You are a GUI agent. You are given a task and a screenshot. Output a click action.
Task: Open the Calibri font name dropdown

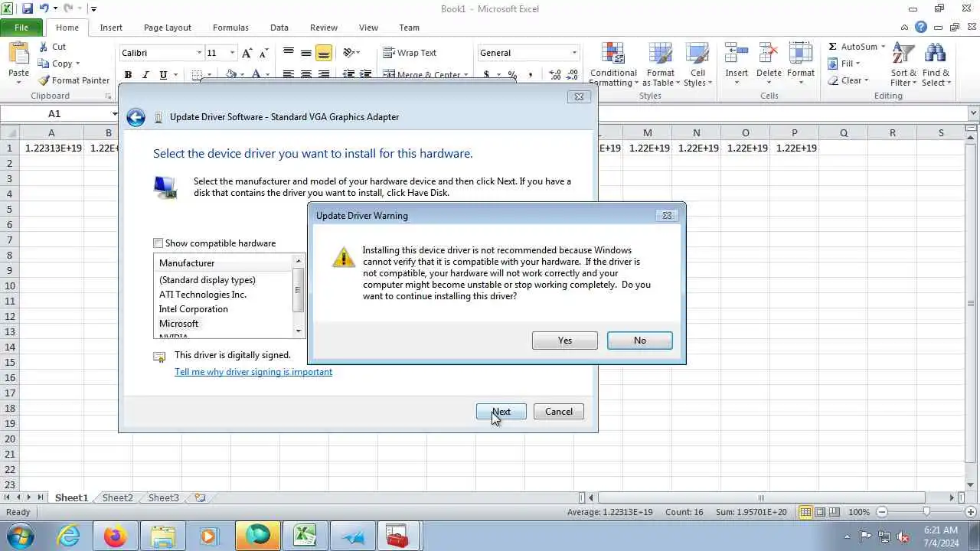200,53
